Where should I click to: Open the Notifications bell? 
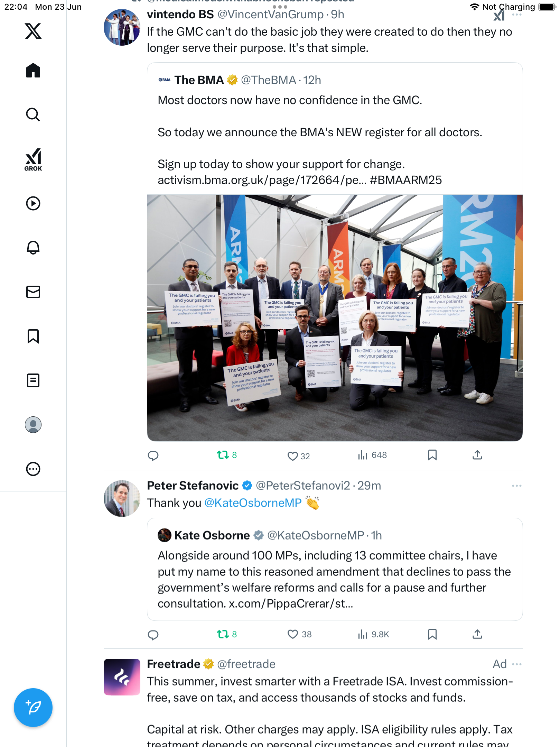coord(33,247)
